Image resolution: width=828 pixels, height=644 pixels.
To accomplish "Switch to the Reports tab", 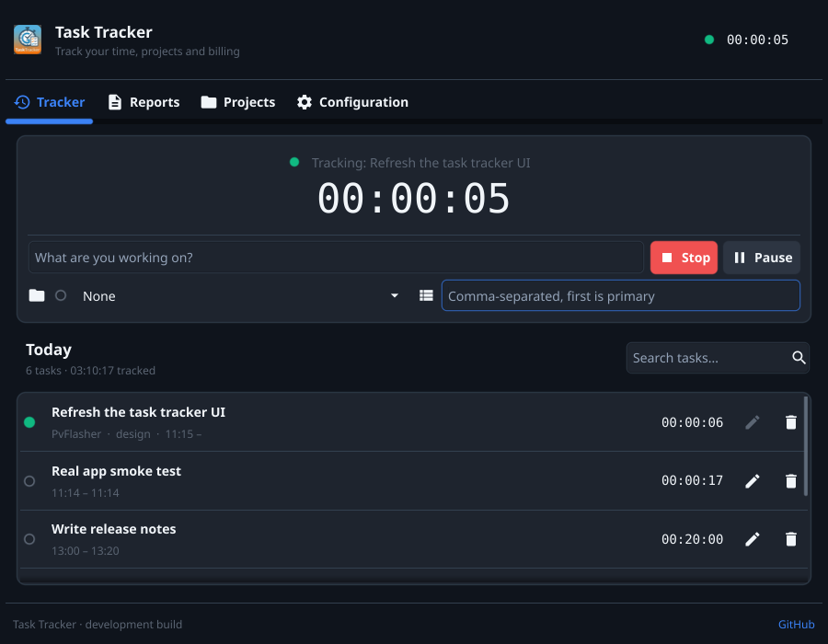I will tap(144, 102).
